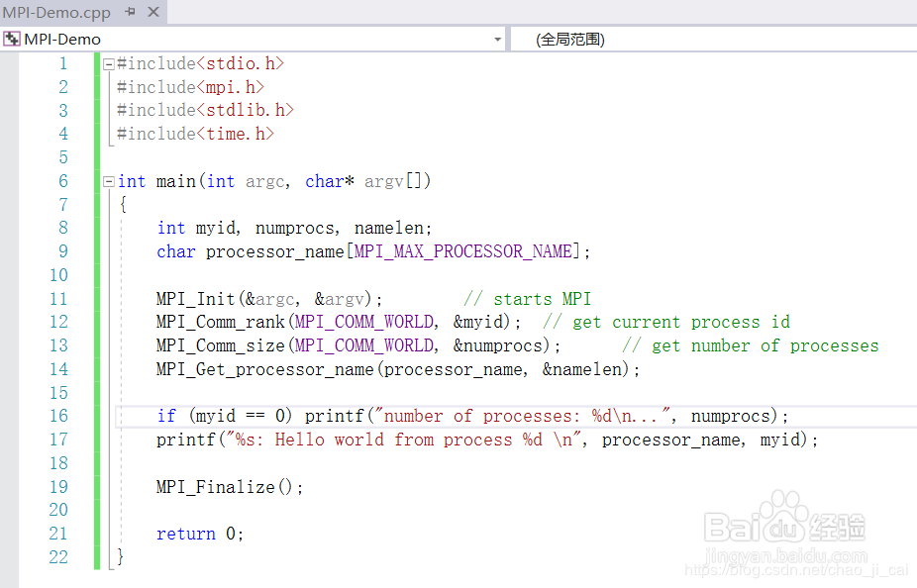This screenshot has width=917, height=588.
Task: Click the MPI_Get_processor_name call
Action: tap(265, 370)
